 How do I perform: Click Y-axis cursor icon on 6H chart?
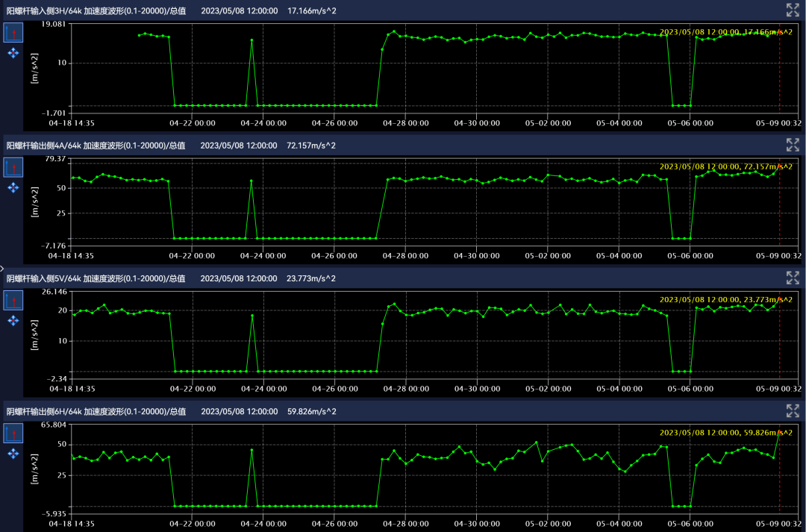coord(13,434)
